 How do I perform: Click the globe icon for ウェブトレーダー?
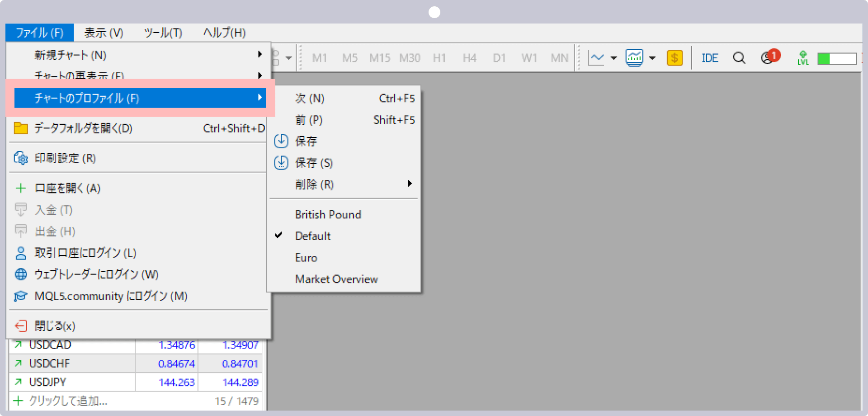point(21,274)
